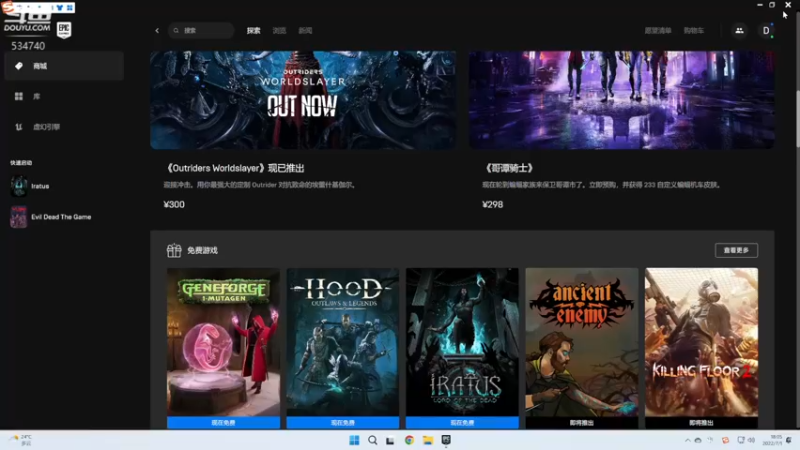The height and width of the screenshot is (450, 800).
Task: Click the 查看更多 (View more) button
Action: [x=736, y=251]
